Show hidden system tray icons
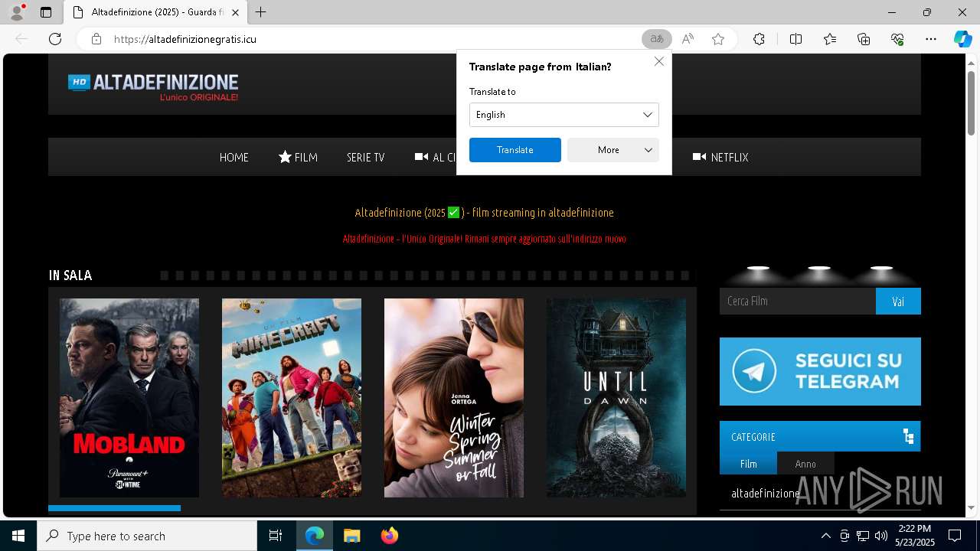This screenshot has width=980, height=551. pos(825,536)
